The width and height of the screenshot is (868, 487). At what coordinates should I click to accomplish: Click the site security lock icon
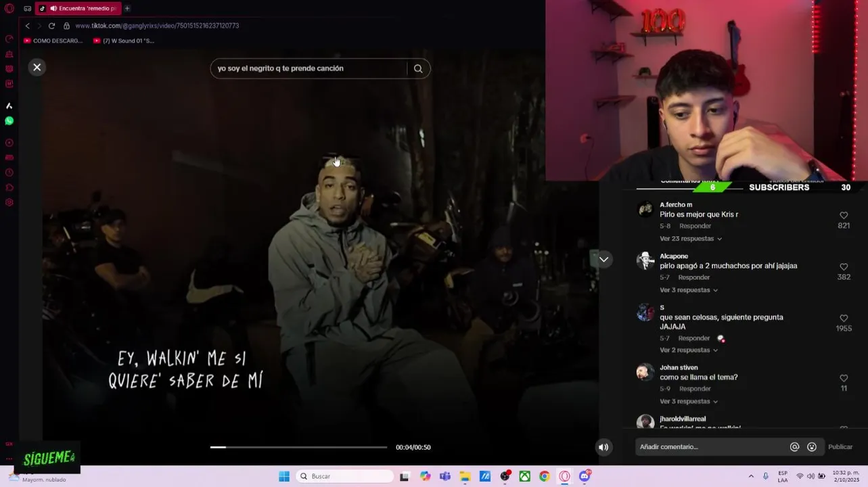point(66,26)
